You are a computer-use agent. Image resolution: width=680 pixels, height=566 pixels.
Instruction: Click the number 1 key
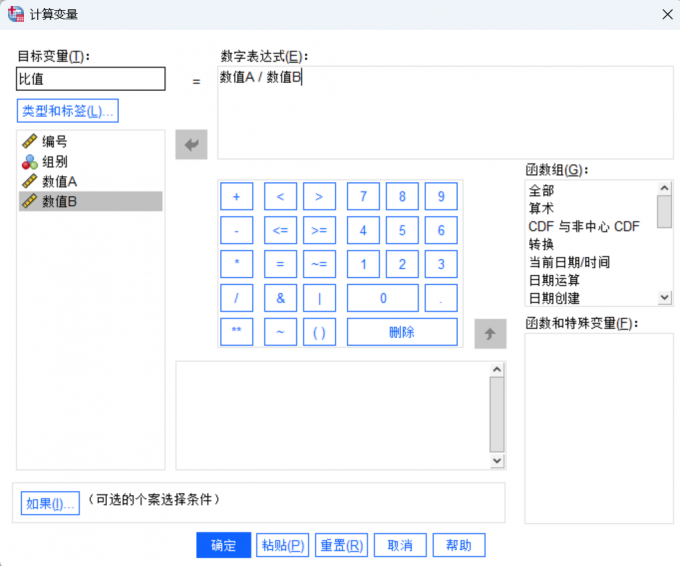click(363, 264)
